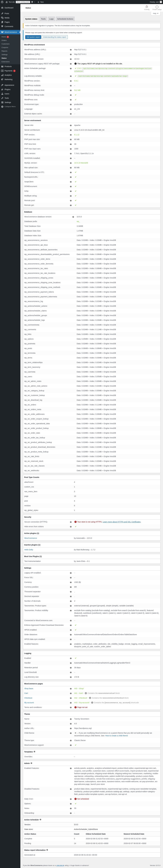163x868 pixels.
Task: Click the Version 10.5.0 footer text
Action: [155, 865]
